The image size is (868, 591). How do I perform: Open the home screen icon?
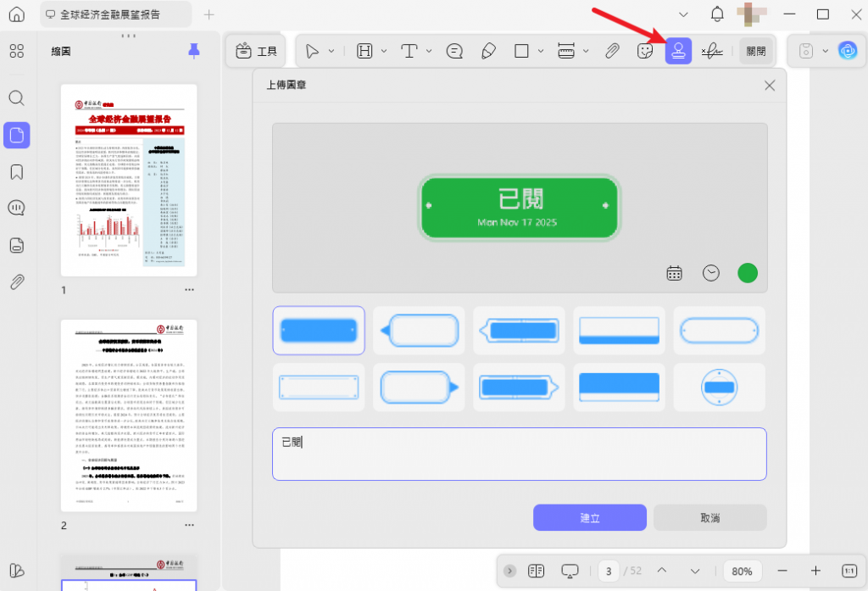tap(17, 14)
